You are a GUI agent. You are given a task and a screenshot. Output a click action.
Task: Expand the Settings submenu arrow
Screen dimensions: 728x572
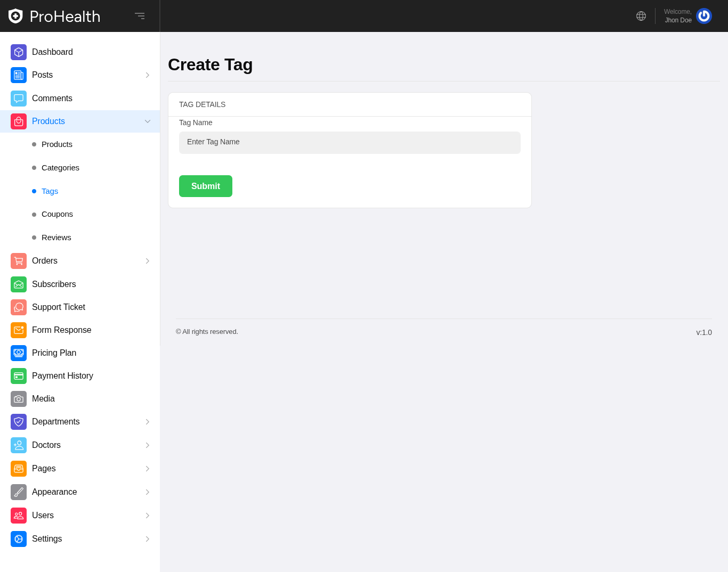(x=148, y=539)
